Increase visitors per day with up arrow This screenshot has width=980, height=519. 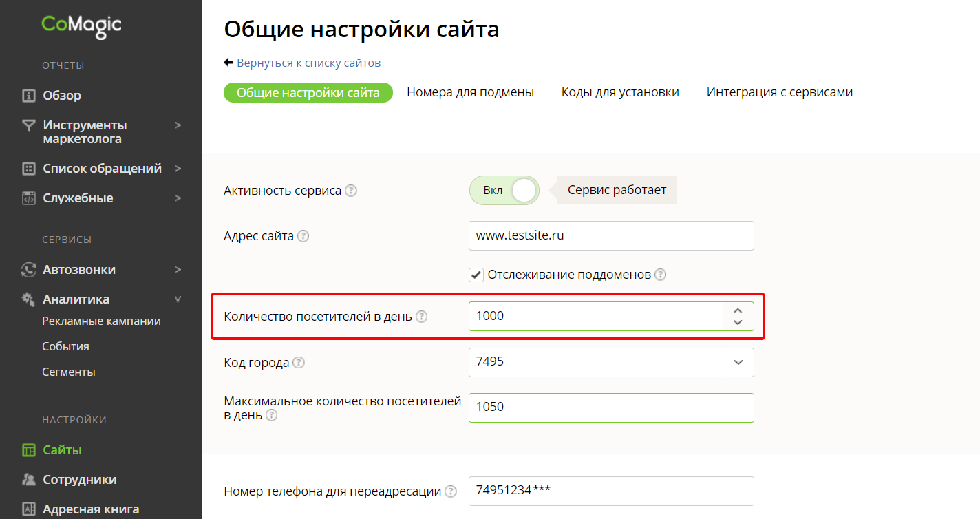coord(738,311)
